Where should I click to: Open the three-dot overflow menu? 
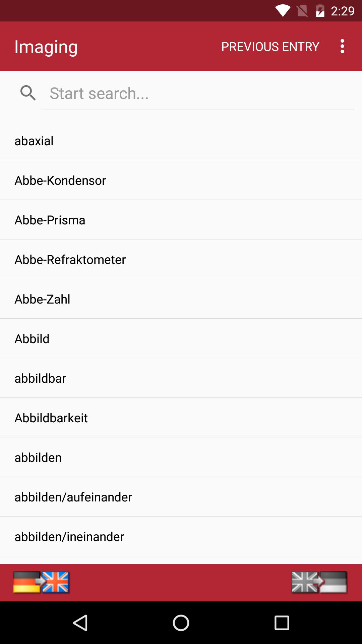342,46
